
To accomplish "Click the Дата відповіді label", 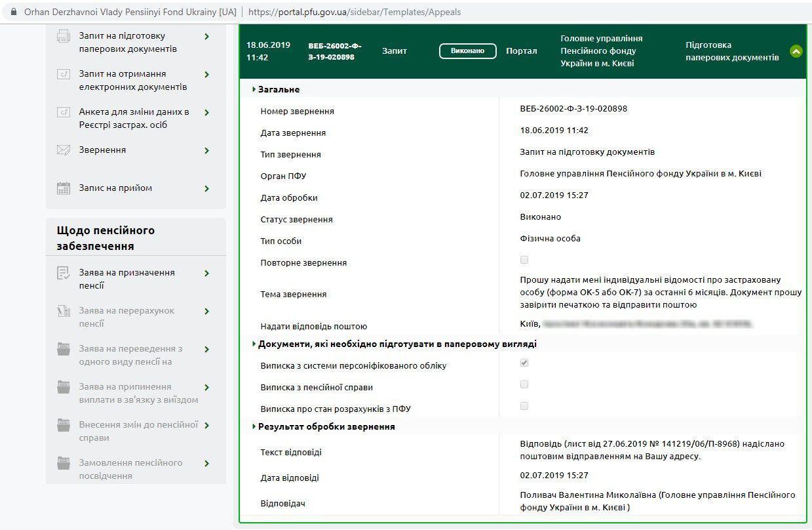I will [290, 478].
